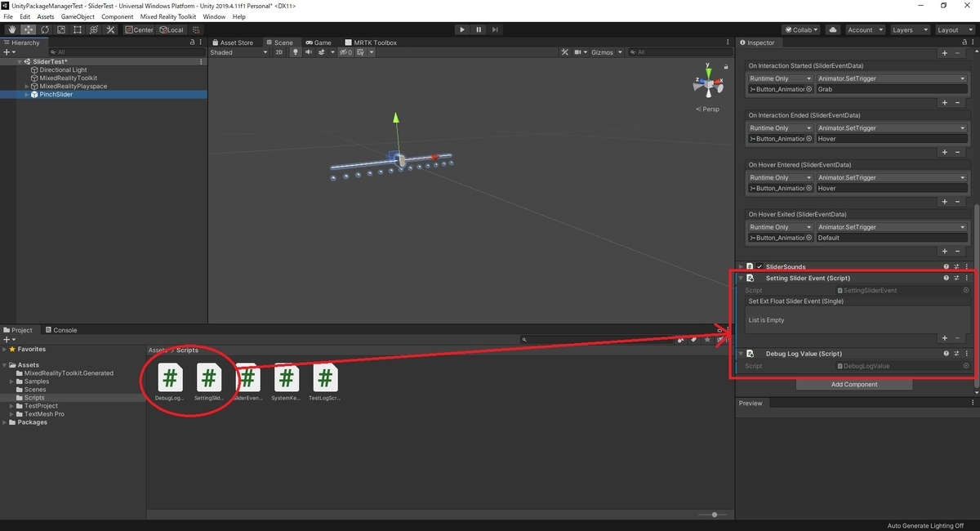Add entry to Set Ext Float Slider Event
The width and height of the screenshot is (980, 531).
point(945,338)
